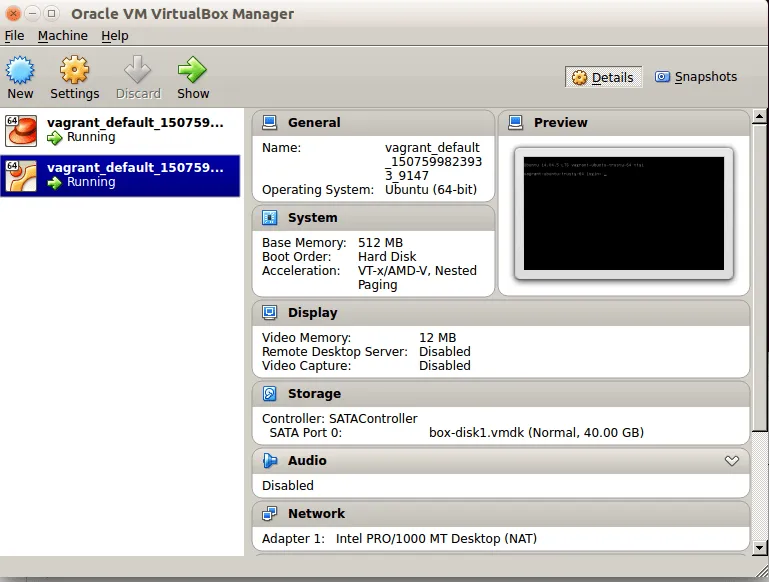This screenshot has height=582, width=769.
Task: Click the VM preview thumbnail
Action: 623,213
